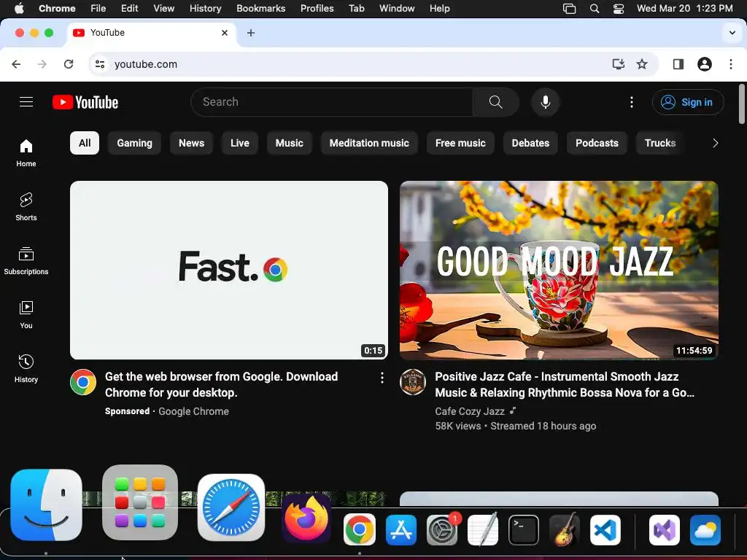Select the Live chip
The width and height of the screenshot is (747, 560).
[x=239, y=143]
